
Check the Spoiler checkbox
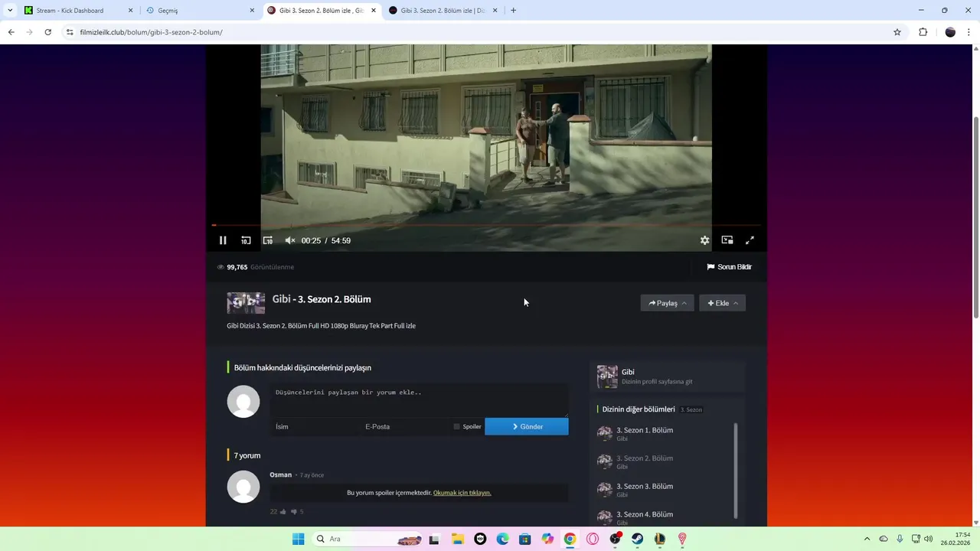point(457,426)
